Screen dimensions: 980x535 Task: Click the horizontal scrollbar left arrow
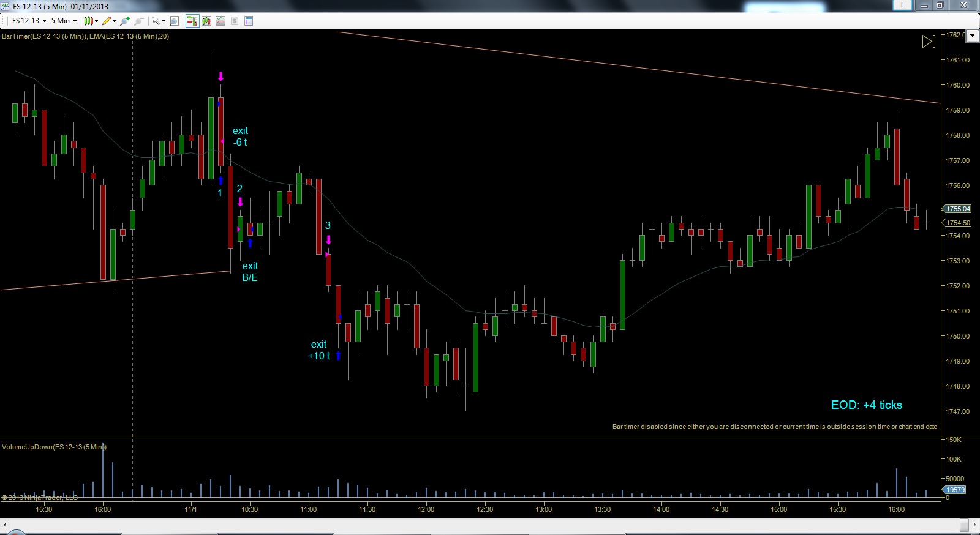pyautogui.click(x=4, y=525)
